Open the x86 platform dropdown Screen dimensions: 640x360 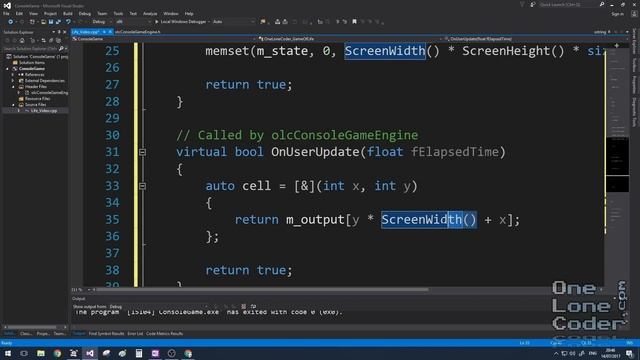click(133, 22)
